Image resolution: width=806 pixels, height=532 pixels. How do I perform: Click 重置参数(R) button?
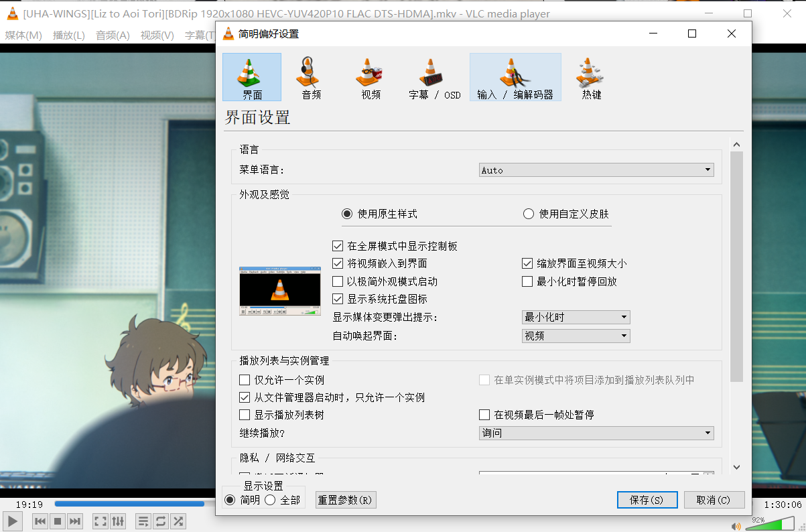click(x=346, y=500)
